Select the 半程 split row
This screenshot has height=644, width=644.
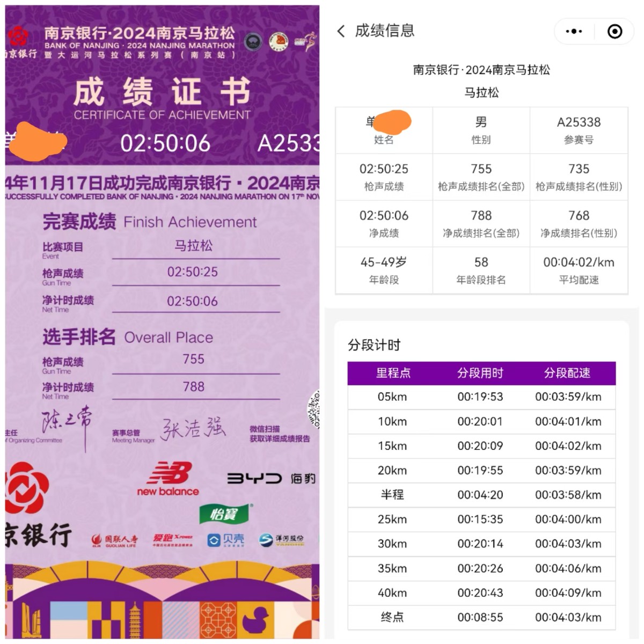click(481, 495)
